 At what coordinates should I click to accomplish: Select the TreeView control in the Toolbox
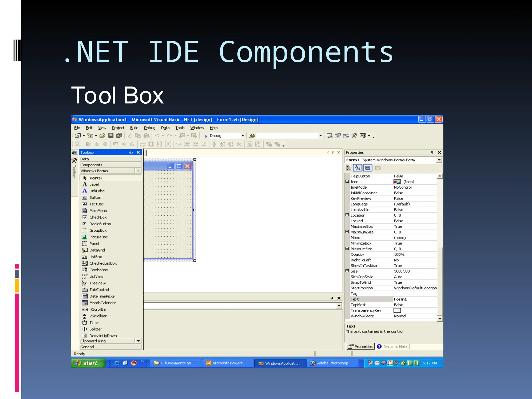(x=111, y=283)
